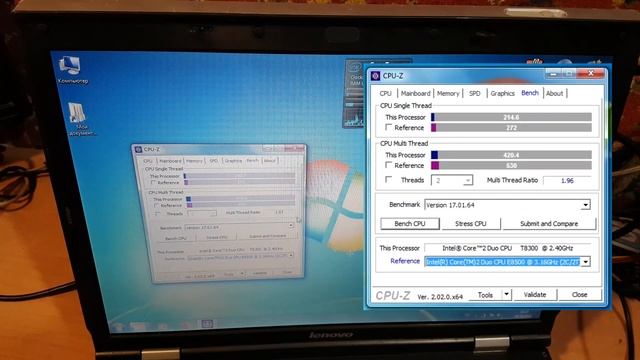Click the Multi Thread Reference score bar
The width and height of the screenshot is (640, 360).
(511, 165)
